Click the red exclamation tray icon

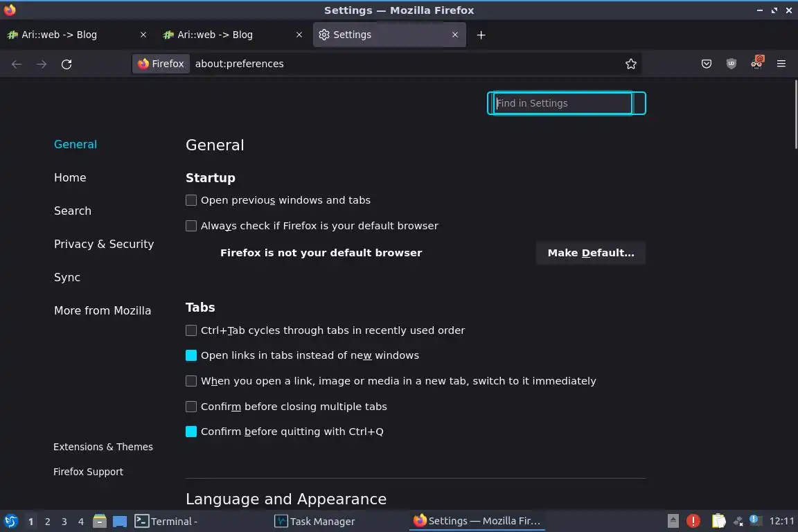693,521
